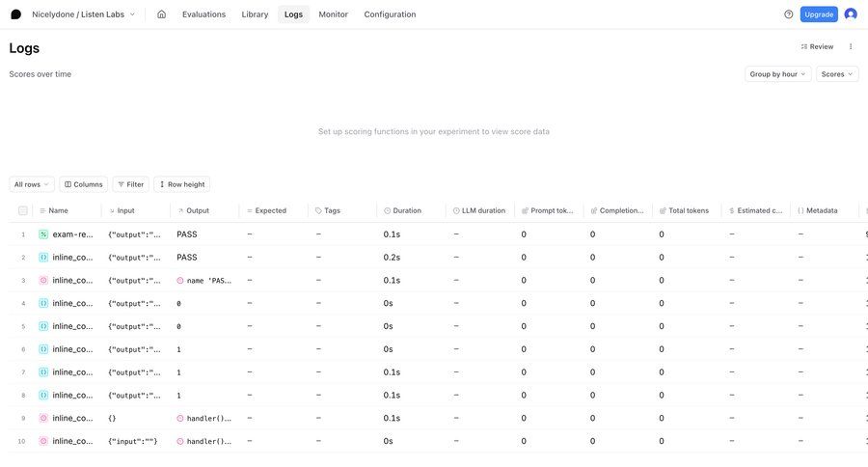868x467 pixels.
Task: Click the Braintrust logo icon
Action: tap(16, 14)
